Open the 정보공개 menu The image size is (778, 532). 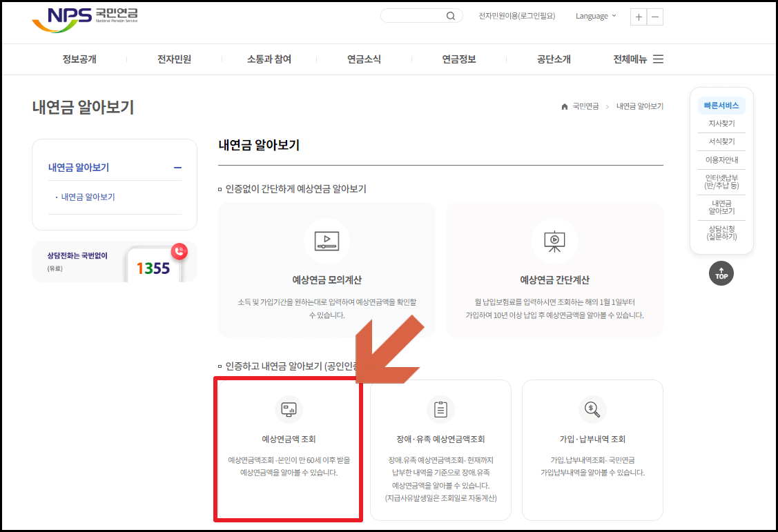point(78,59)
